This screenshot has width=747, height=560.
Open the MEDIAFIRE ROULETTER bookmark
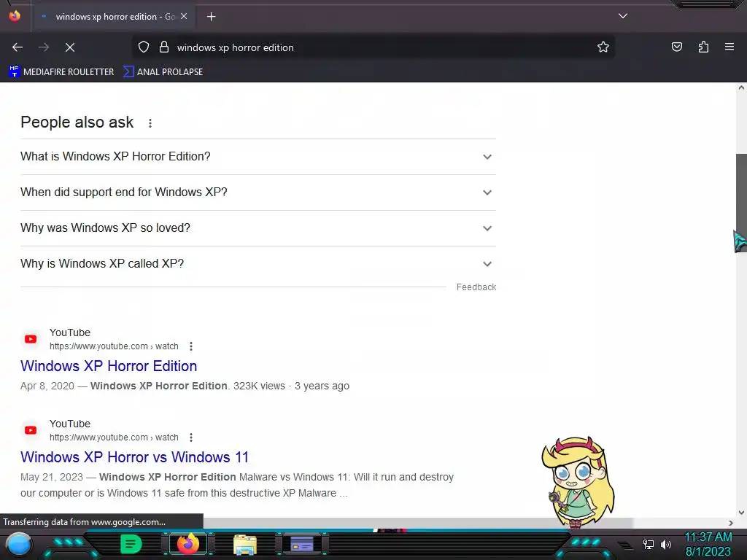tap(61, 72)
